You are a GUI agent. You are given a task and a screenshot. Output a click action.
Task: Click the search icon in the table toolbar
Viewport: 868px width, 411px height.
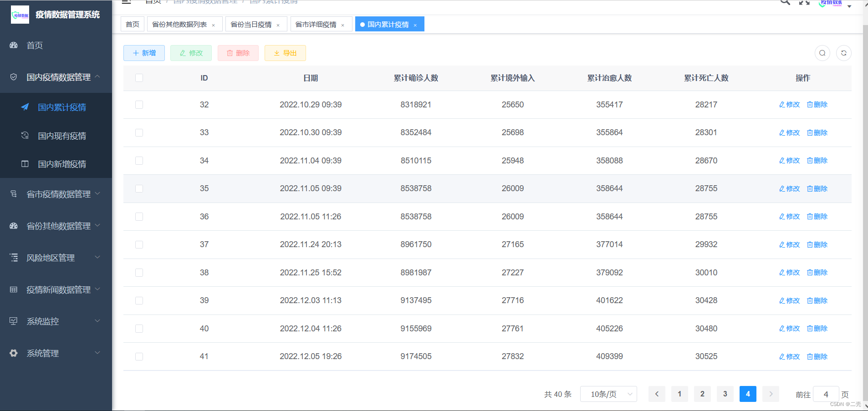pyautogui.click(x=822, y=53)
